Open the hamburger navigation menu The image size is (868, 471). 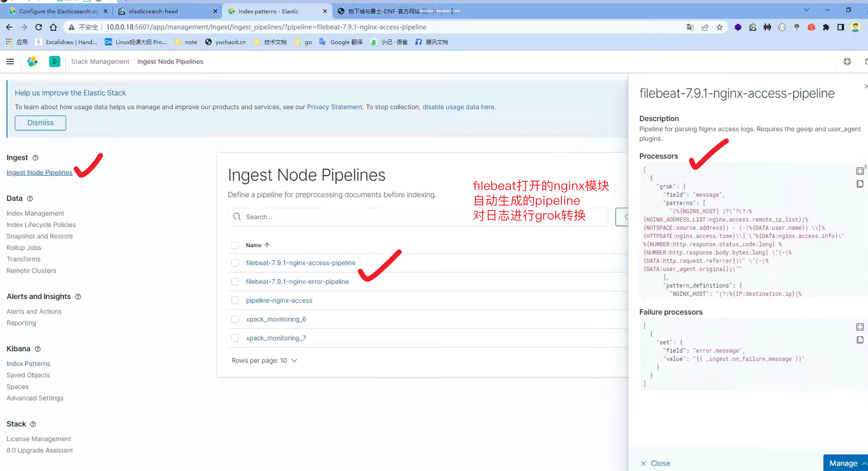pyautogui.click(x=10, y=62)
